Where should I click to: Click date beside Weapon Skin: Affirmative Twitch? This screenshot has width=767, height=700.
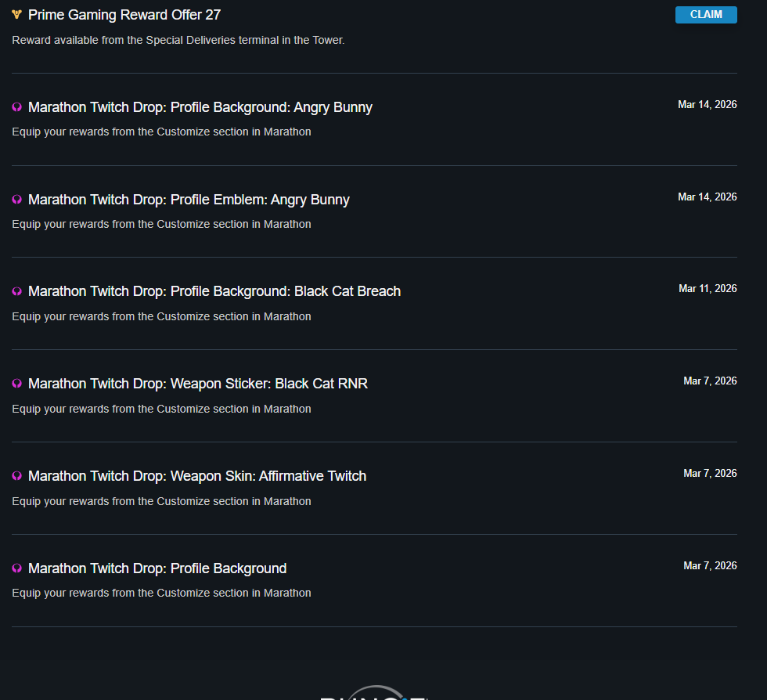tap(710, 474)
